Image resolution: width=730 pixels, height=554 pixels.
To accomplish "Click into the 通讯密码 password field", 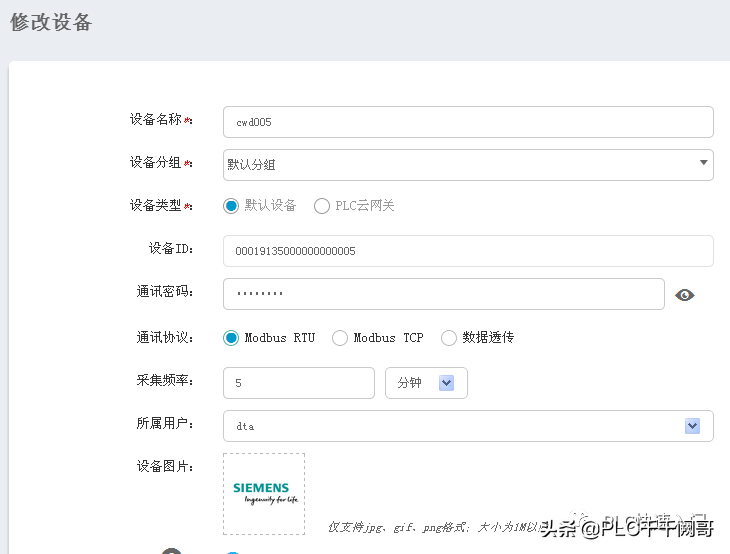I will click(443, 294).
